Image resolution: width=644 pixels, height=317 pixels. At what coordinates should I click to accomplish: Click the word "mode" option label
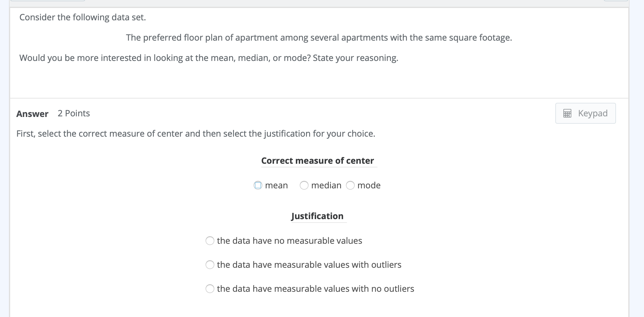point(369,185)
